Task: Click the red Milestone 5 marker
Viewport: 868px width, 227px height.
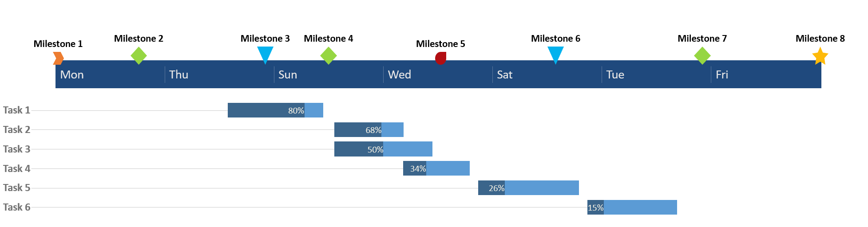Action: [440, 58]
